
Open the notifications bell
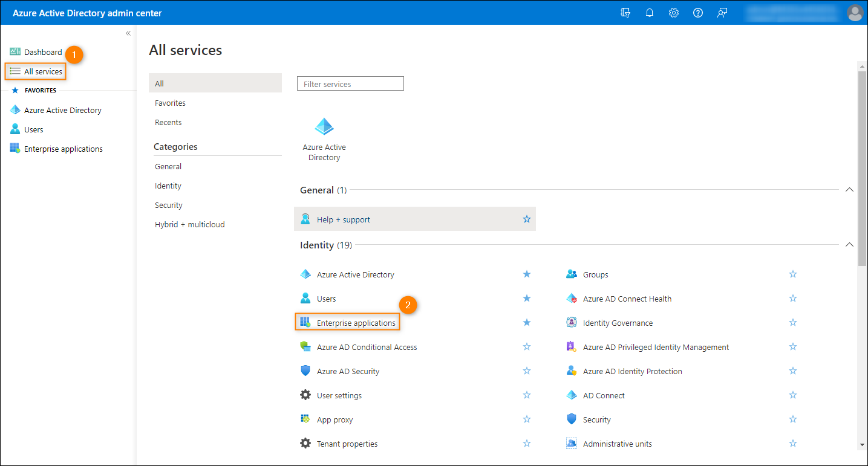(x=650, y=13)
